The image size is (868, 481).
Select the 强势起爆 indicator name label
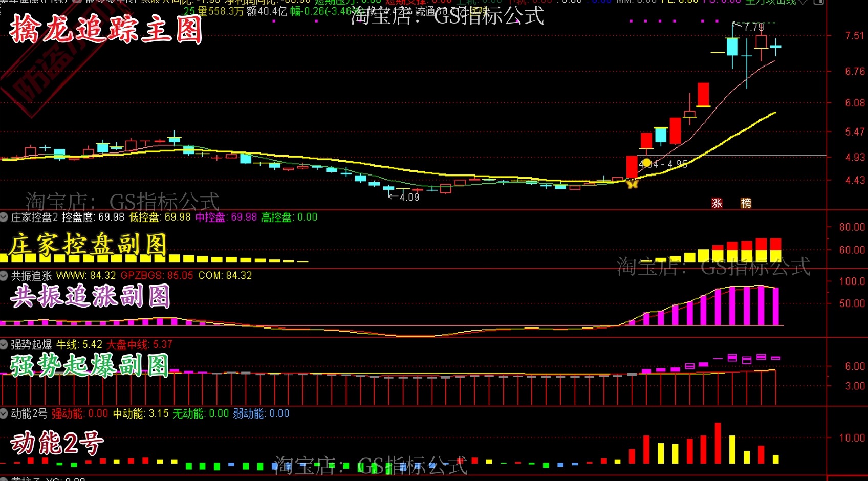pos(31,344)
